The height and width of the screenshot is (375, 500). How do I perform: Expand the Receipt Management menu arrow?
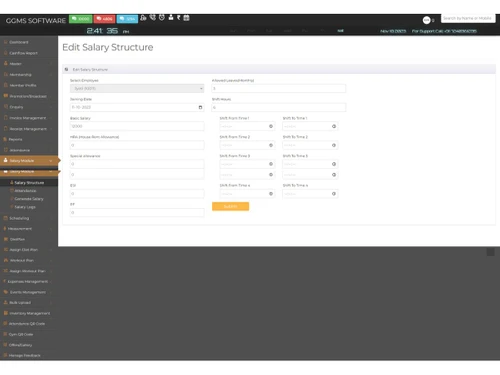[51, 129]
